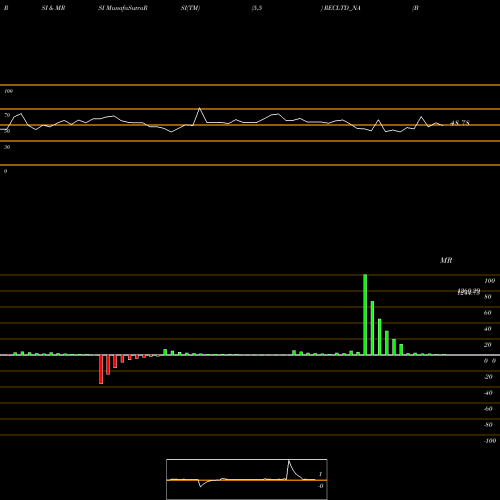Click the '50' level label on RSI axis
Image resolution: width=500 pixels, height=500 pixels.
pos(7,131)
